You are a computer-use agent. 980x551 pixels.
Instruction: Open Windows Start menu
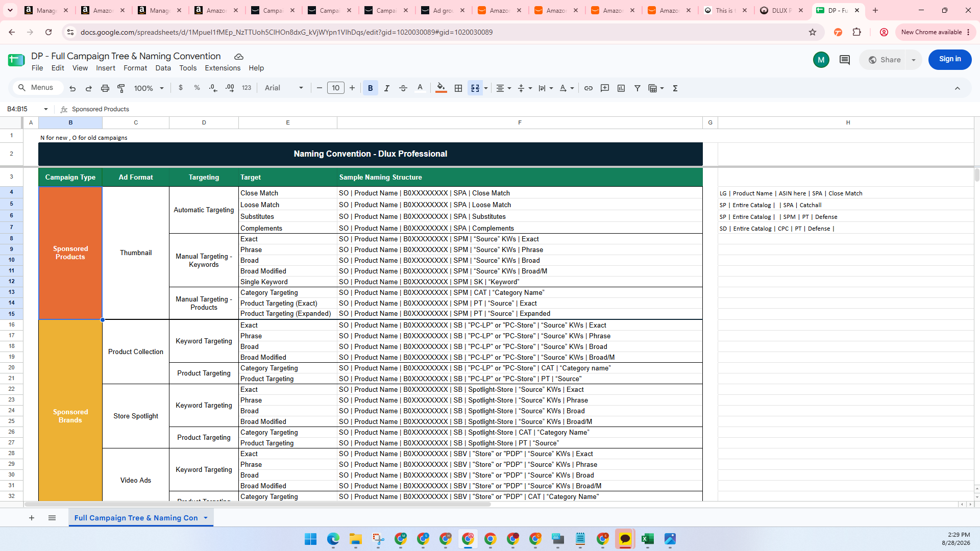click(310, 539)
